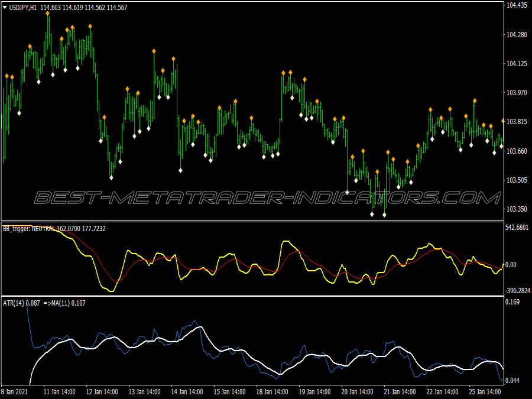This screenshot has width=532, height=399.
Task: Click the 104.125 price level label
Action: 517,64
